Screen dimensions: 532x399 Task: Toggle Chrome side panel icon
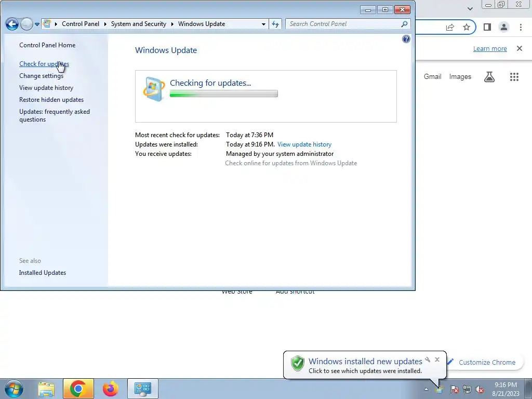coord(487,27)
